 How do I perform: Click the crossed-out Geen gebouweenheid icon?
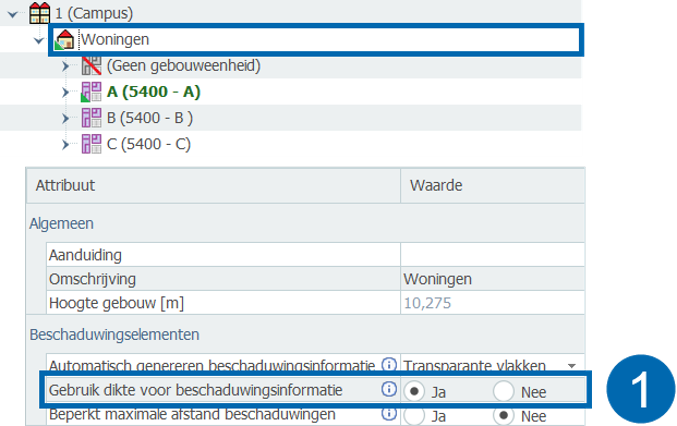(x=91, y=67)
